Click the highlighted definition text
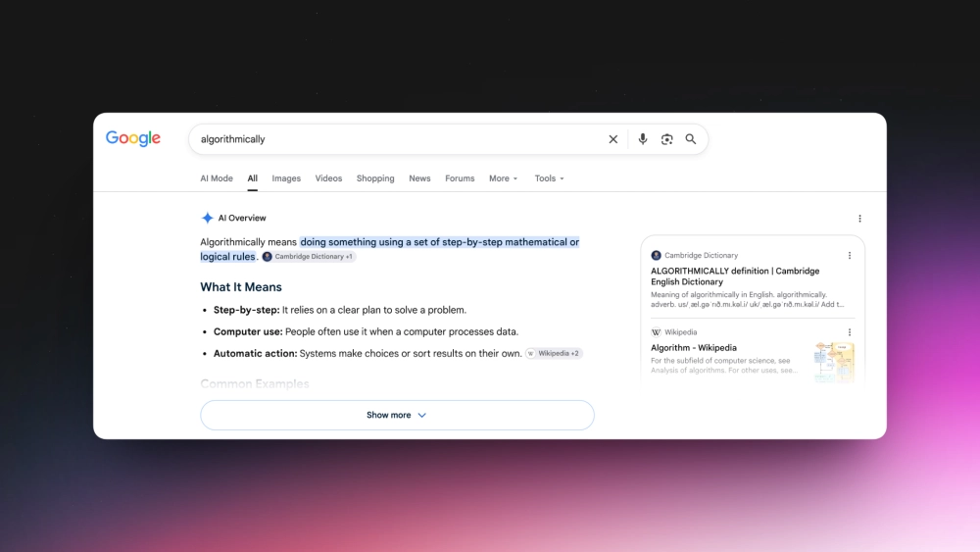The image size is (980, 552). point(389,249)
